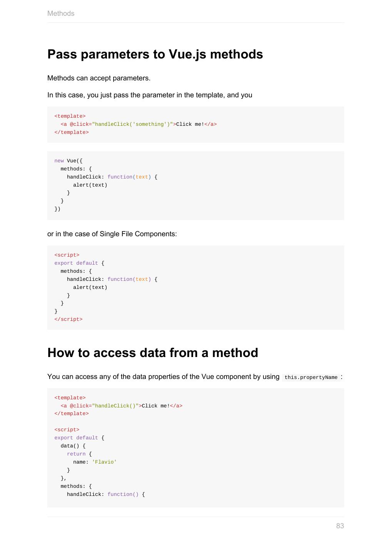Screen dimensions: 392x554
Task: Click the 'return {' code line
Action: [x=79, y=454]
